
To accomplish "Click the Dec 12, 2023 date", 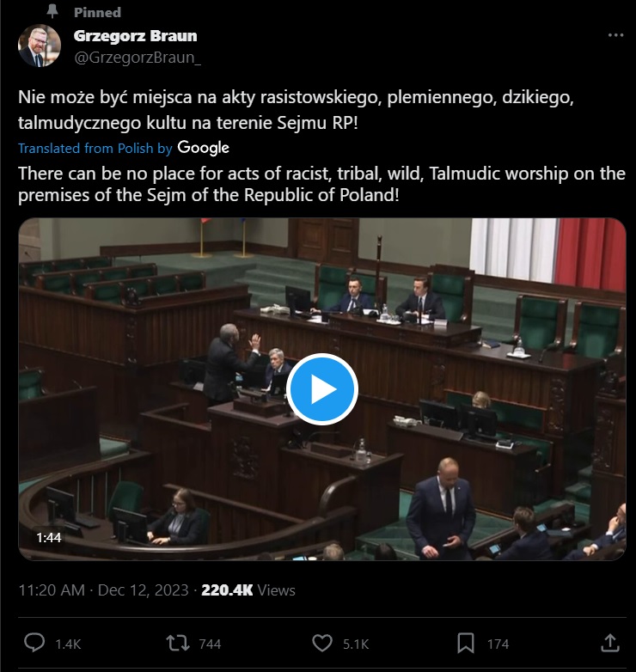I will 144,590.
